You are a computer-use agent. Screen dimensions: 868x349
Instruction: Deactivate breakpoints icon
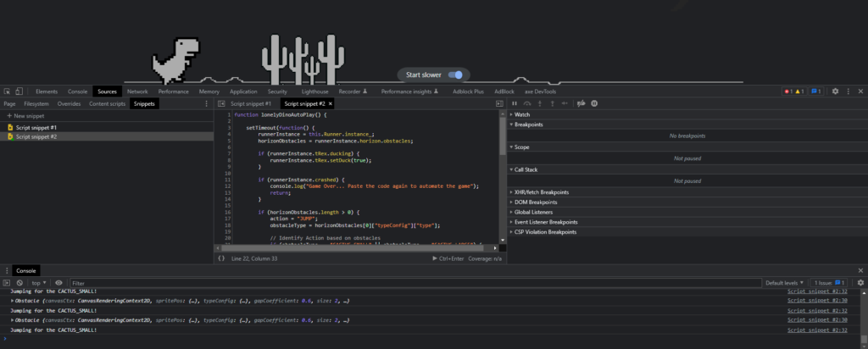[x=581, y=103]
